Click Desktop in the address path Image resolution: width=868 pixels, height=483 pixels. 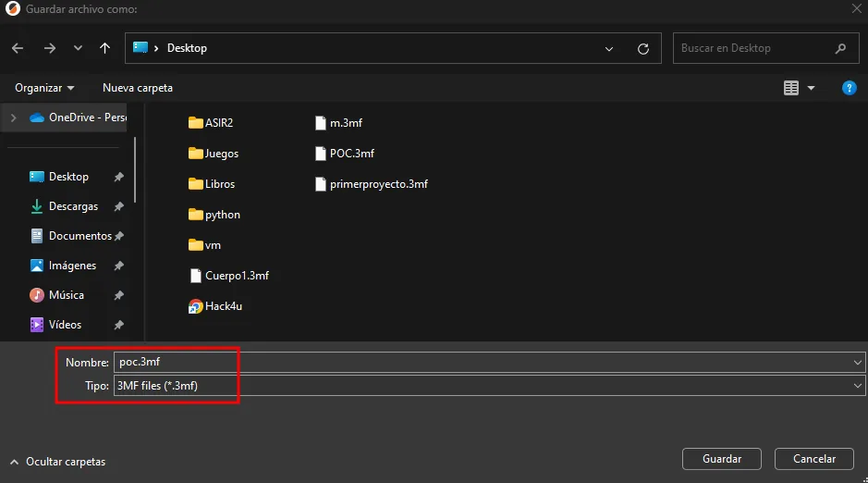tap(187, 48)
